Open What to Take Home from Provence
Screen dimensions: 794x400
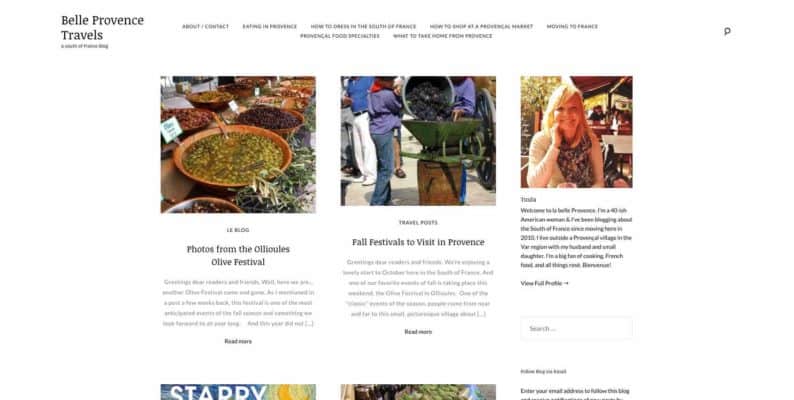(443, 36)
